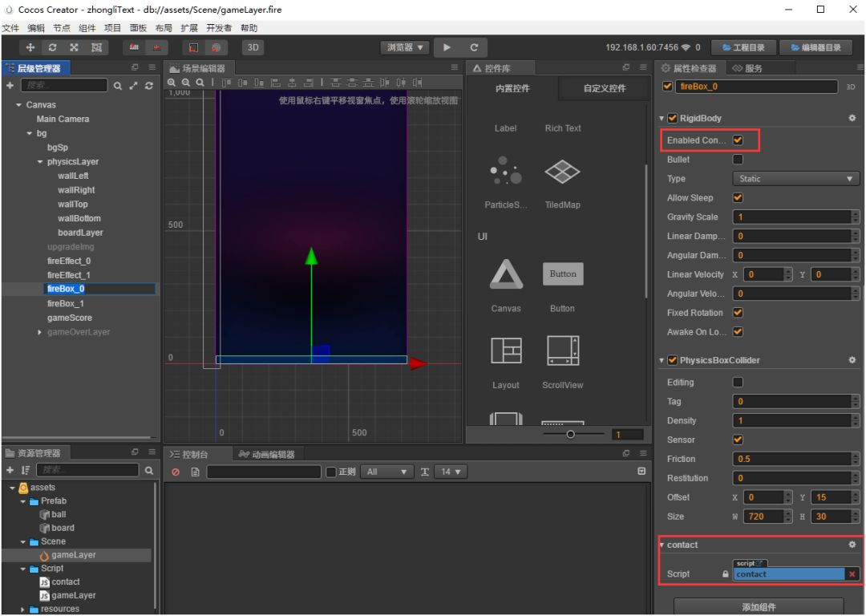The height and width of the screenshot is (616, 866).
Task: Adjust the widget library zoom slider
Action: click(x=571, y=434)
